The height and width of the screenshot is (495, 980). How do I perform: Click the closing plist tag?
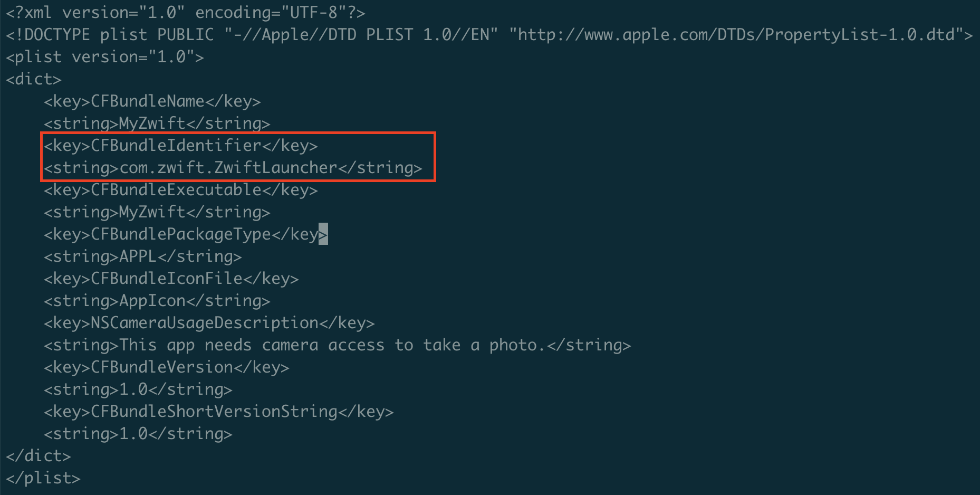(43, 478)
